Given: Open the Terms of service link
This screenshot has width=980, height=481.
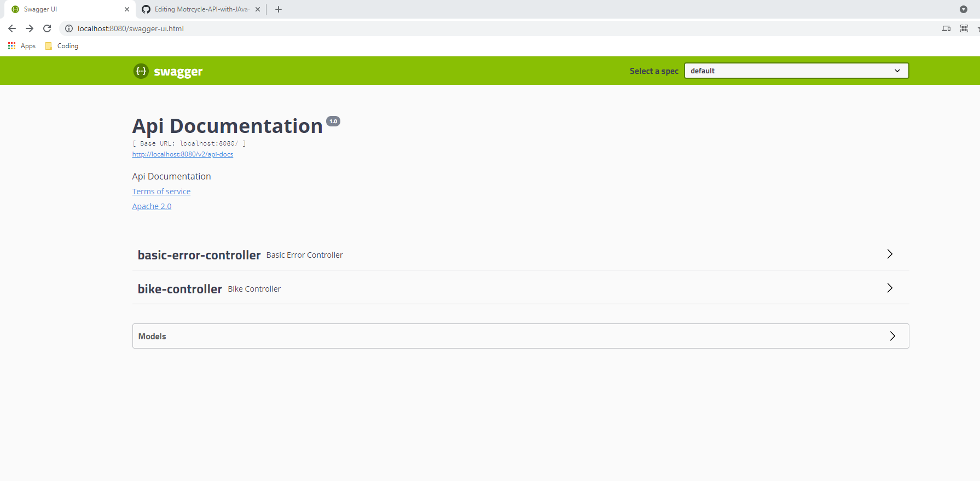Looking at the screenshot, I should 161,192.
